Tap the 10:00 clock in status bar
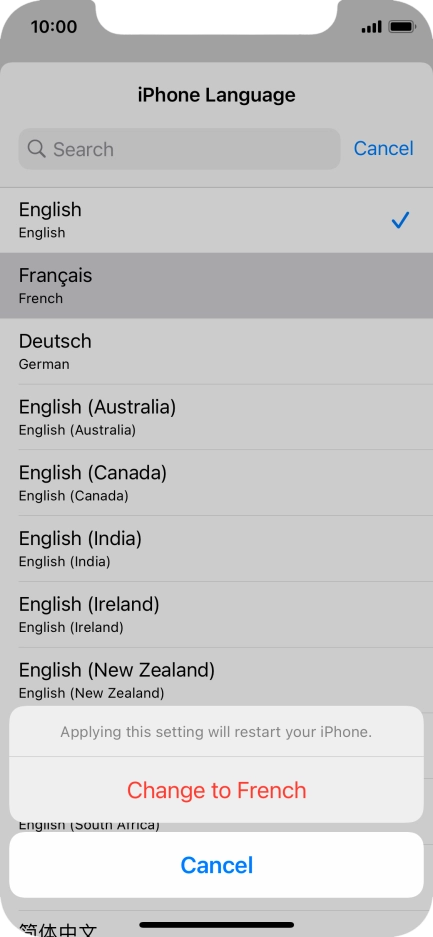 pyautogui.click(x=54, y=27)
